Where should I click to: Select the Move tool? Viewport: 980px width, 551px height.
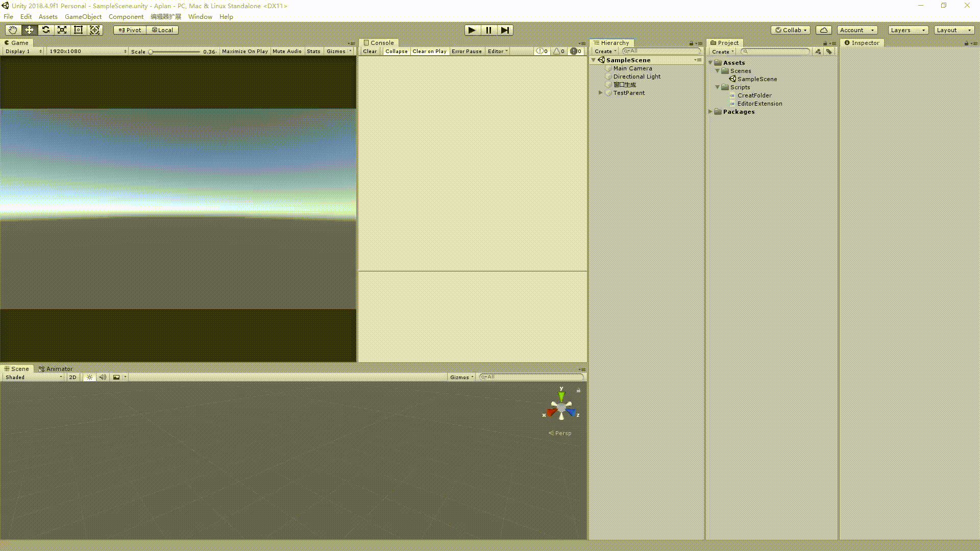[29, 30]
